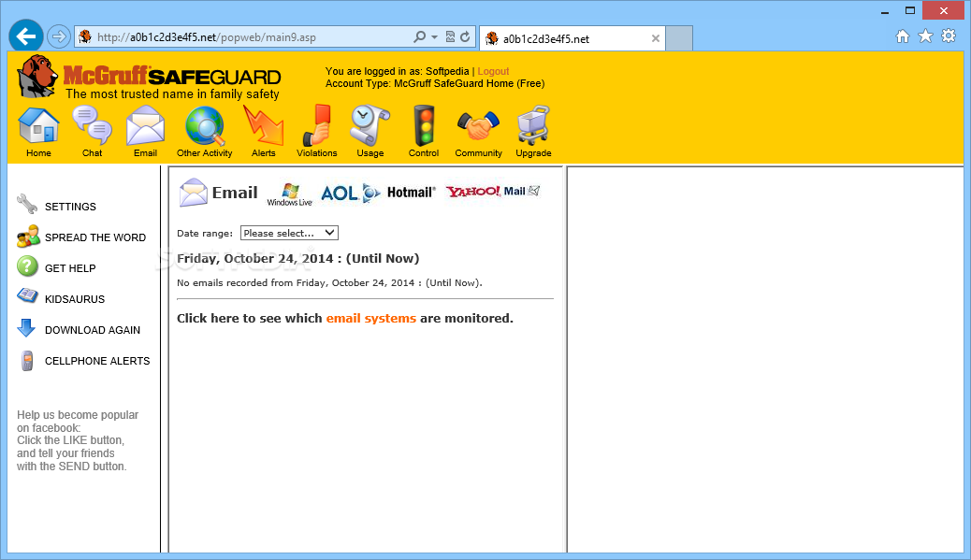Go back with browser back arrow
The height and width of the screenshot is (560, 971).
(x=26, y=36)
